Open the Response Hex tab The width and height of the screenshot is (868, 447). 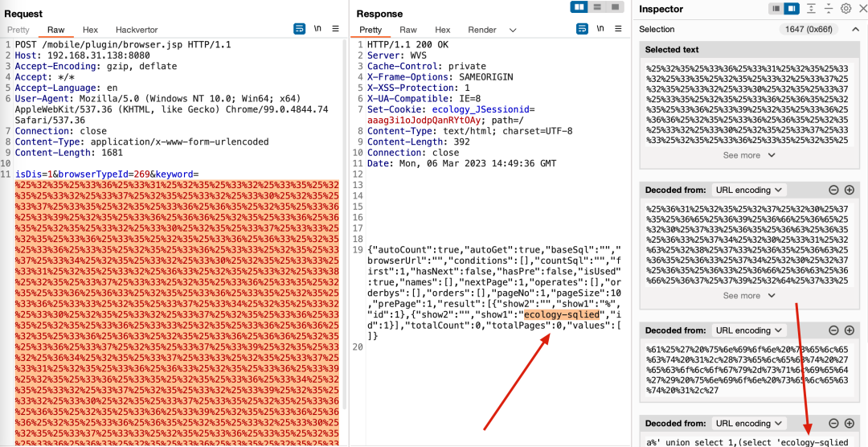click(x=443, y=30)
